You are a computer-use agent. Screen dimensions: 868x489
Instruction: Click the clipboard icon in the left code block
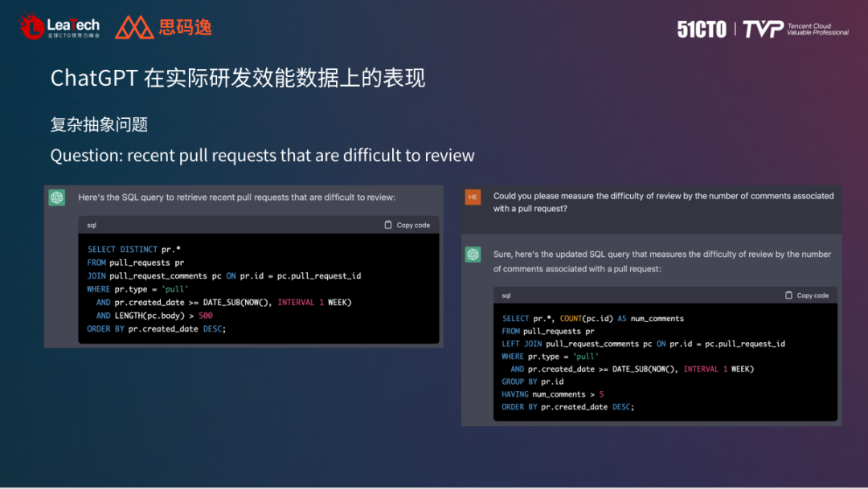[x=388, y=225]
